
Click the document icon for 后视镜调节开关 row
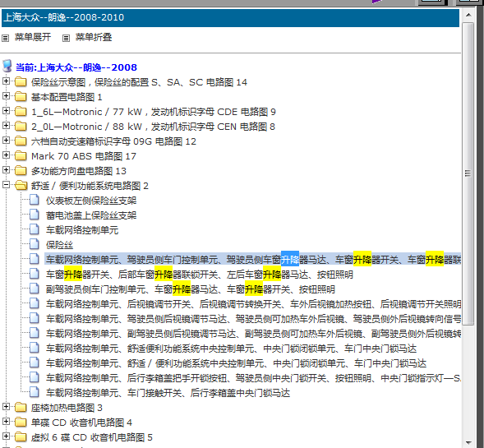(x=35, y=304)
